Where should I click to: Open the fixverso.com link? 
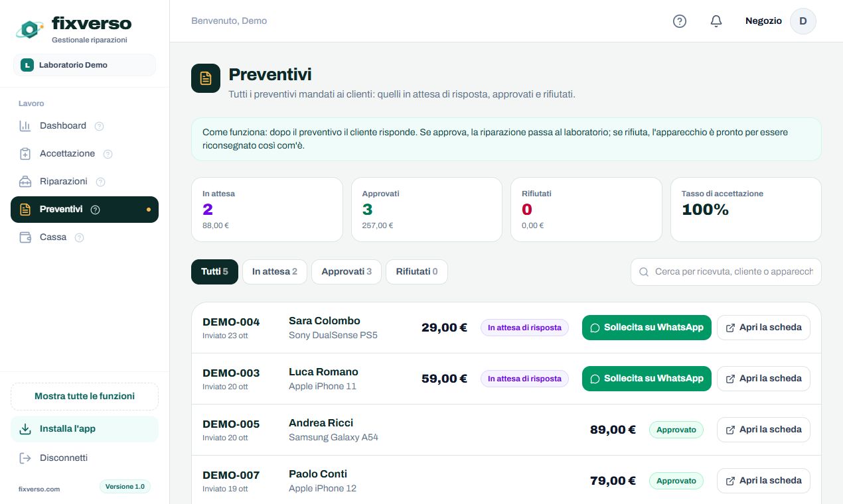pos(39,489)
